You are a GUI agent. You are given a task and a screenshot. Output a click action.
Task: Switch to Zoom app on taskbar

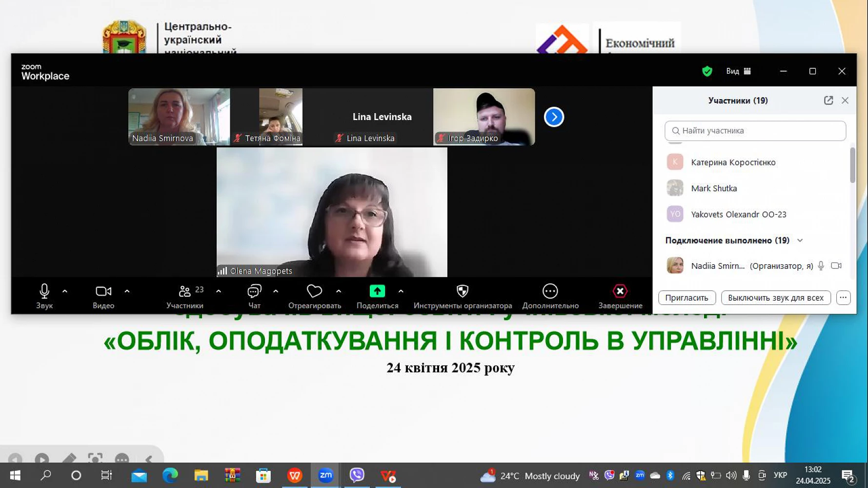[x=326, y=475]
